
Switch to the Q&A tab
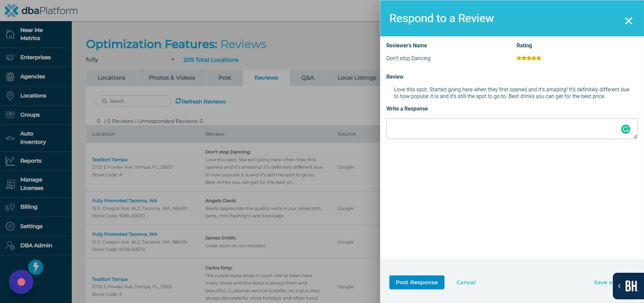307,78
